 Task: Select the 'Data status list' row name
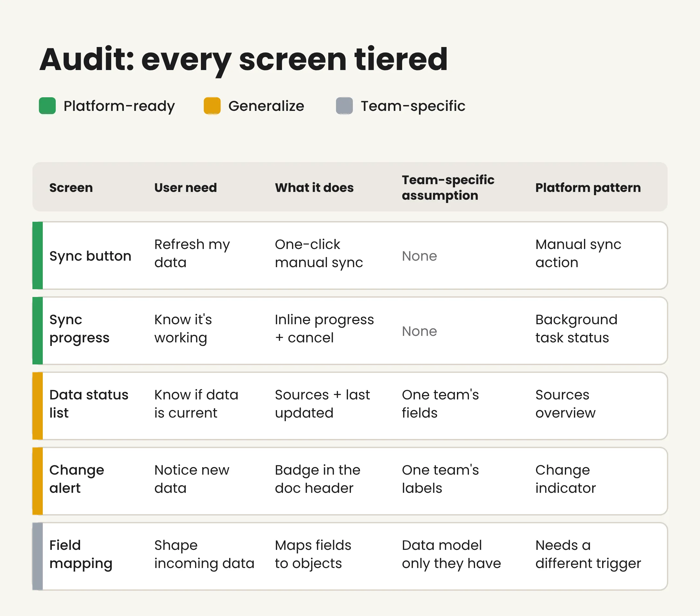tap(89, 404)
